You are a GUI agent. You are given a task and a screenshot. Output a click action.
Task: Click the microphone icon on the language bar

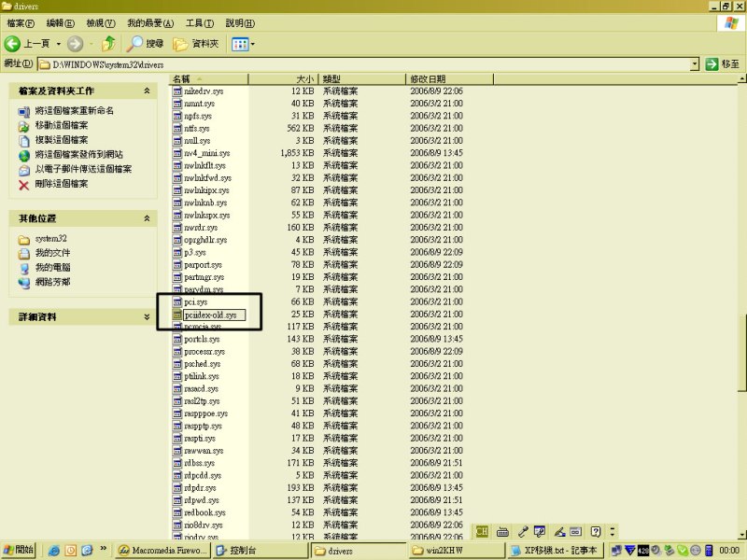click(523, 531)
